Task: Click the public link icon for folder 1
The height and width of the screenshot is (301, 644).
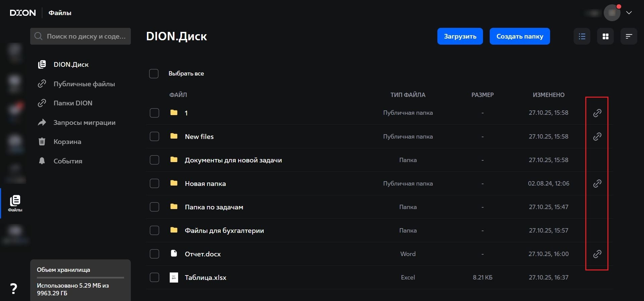Action: (x=597, y=113)
